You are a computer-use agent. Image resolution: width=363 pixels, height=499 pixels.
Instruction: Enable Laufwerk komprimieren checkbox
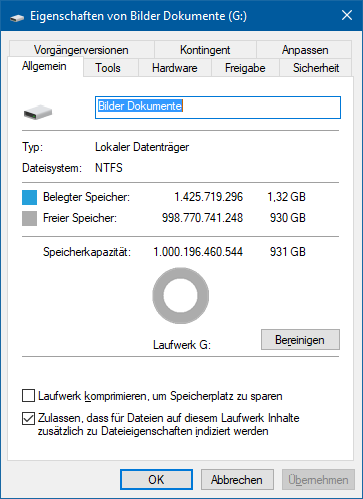tap(29, 396)
